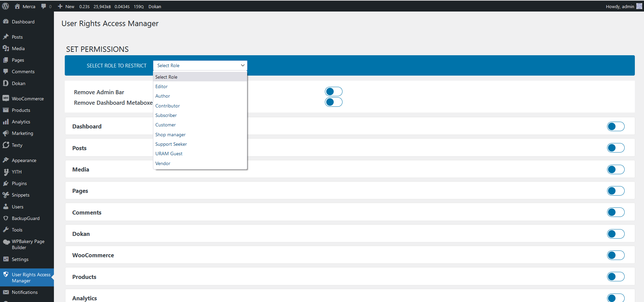
Task: Open the Users menu label in sidebar
Action: pyautogui.click(x=18, y=207)
